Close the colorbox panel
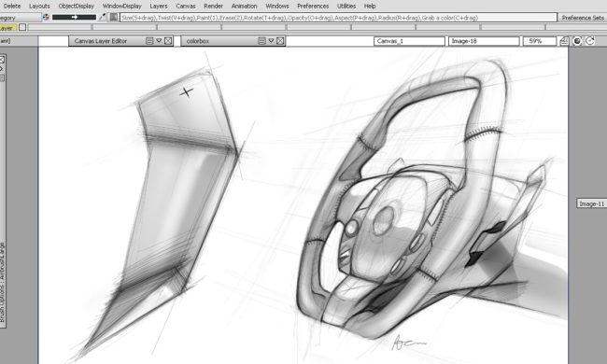 coord(280,41)
